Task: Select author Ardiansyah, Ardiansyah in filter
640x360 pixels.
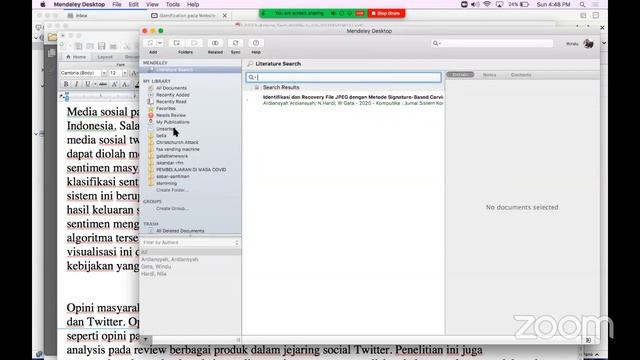Action: click(170, 260)
